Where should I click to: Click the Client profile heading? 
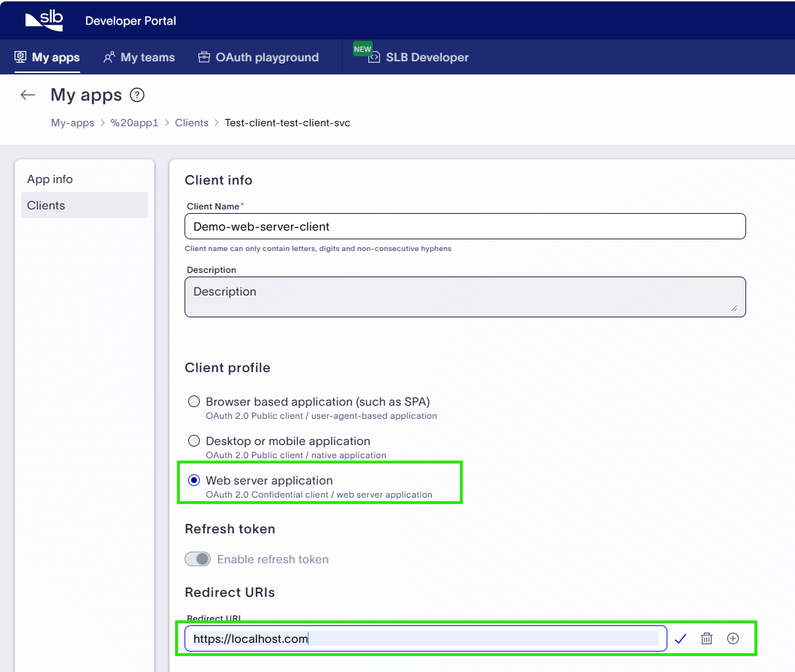click(x=227, y=368)
